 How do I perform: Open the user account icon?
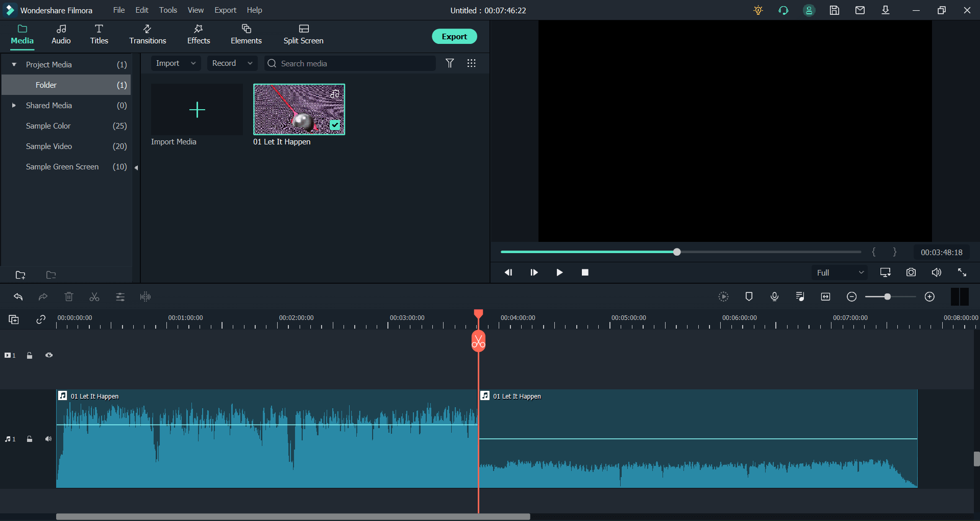[x=809, y=10]
